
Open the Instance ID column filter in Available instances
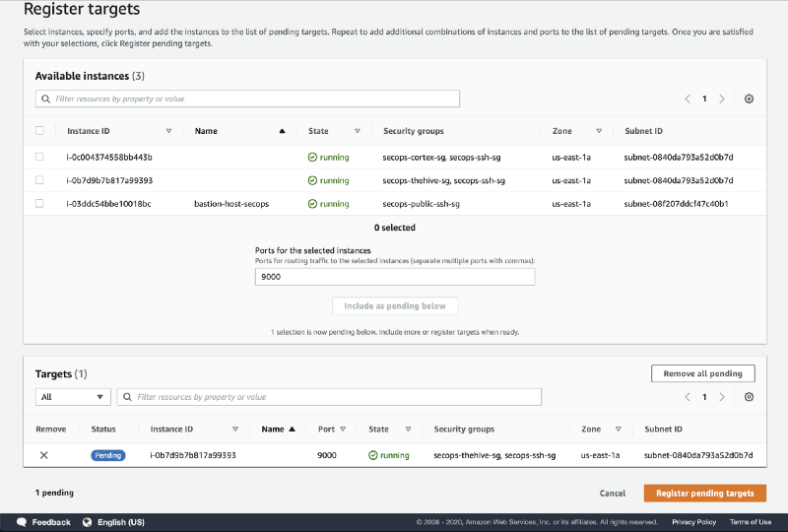pyautogui.click(x=168, y=131)
